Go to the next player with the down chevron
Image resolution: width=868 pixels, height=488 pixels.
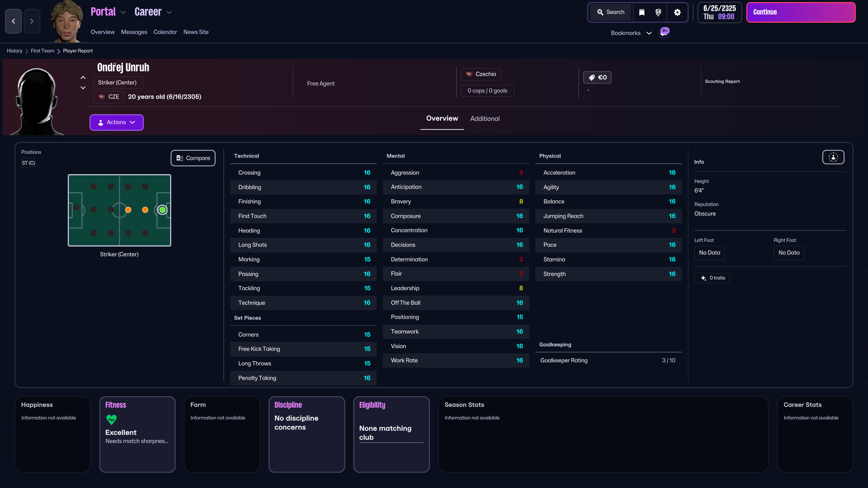click(x=83, y=88)
